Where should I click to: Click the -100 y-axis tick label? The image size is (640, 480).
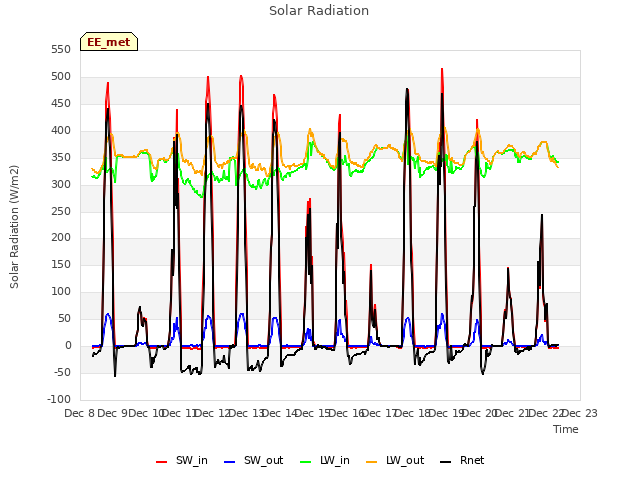(59, 400)
